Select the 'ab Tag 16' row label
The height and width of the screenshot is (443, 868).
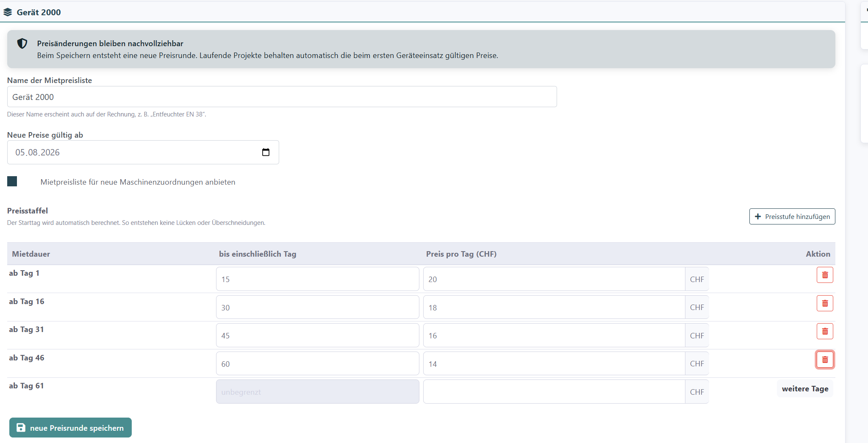point(27,302)
